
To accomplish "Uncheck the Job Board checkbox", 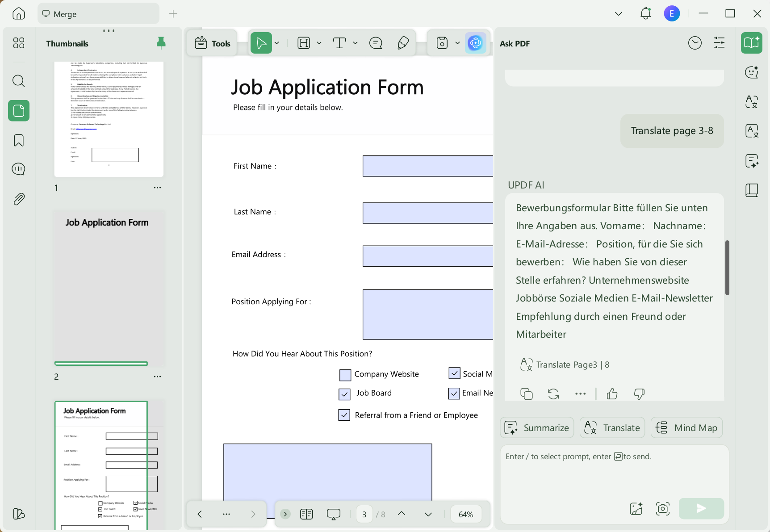I will point(344,394).
